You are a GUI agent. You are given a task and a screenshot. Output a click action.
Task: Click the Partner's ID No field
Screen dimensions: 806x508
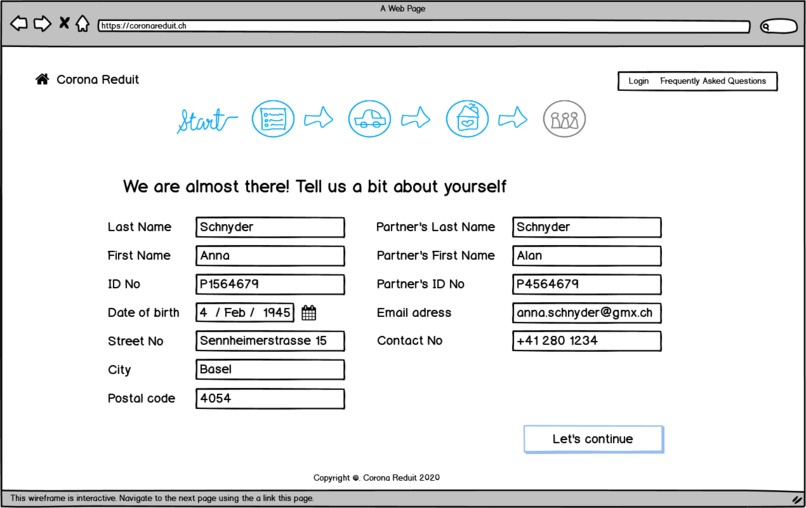(587, 284)
